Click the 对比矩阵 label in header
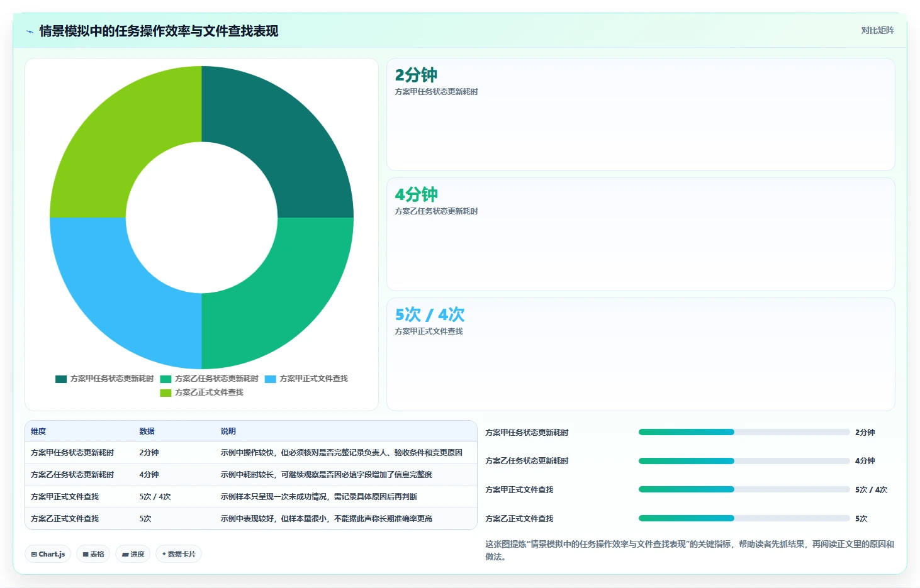920x588 pixels. point(877,31)
